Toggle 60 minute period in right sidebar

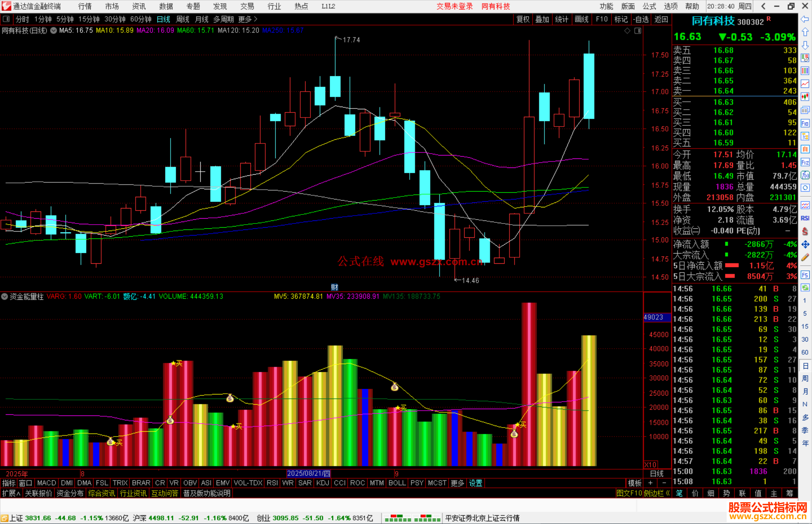click(805, 352)
